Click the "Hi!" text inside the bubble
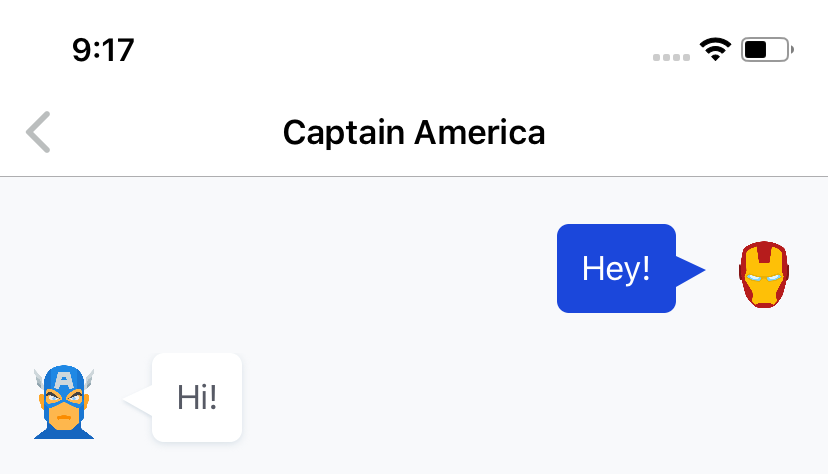Image resolution: width=828 pixels, height=474 pixels. pyautogui.click(x=197, y=397)
